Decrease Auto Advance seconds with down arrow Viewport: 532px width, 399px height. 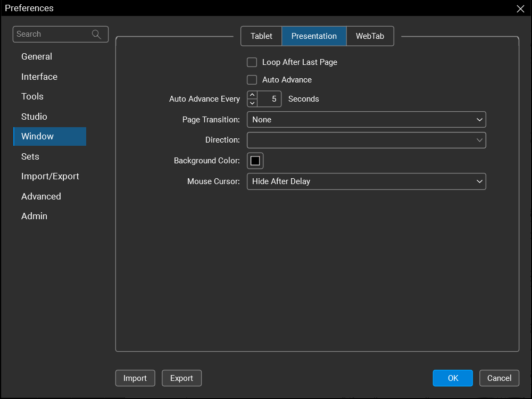252,103
